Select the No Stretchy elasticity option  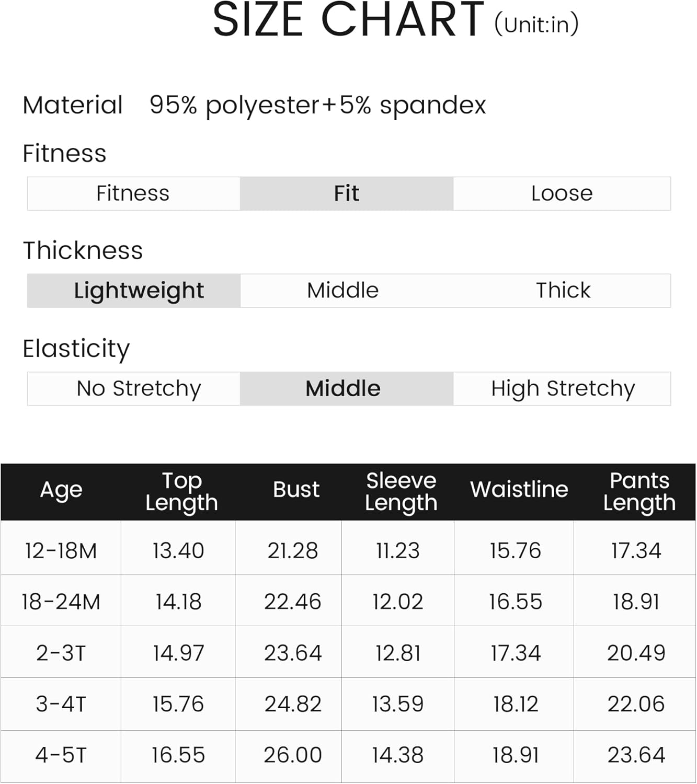[x=139, y=388]
